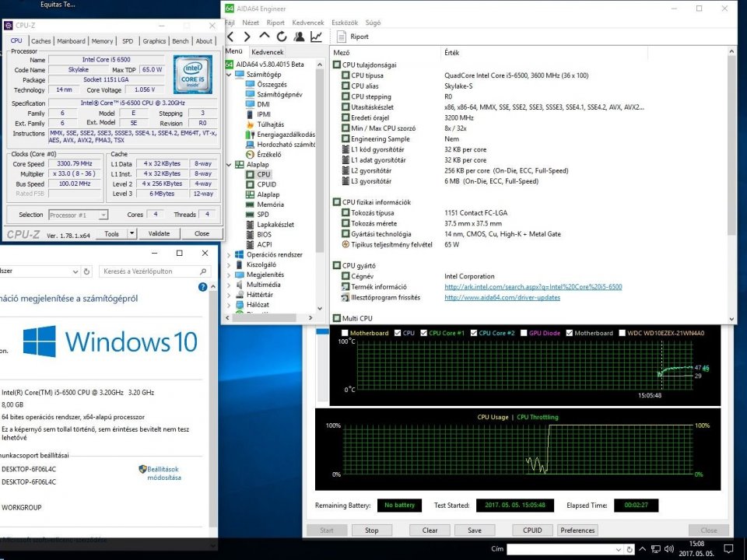
Task: Click Stop in stability test
Action: tap(372, 530)
